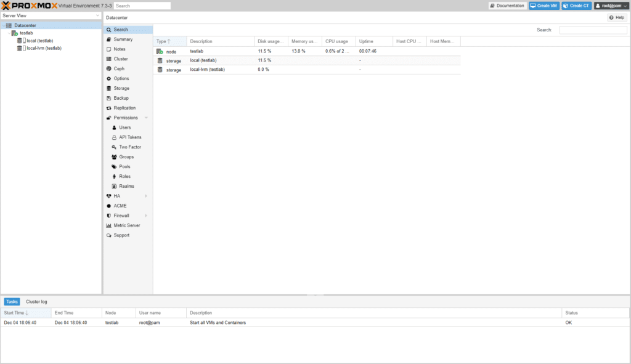Click the Backup floppy icon
This screenshot has width=631, height=364.
click(108, 98)
